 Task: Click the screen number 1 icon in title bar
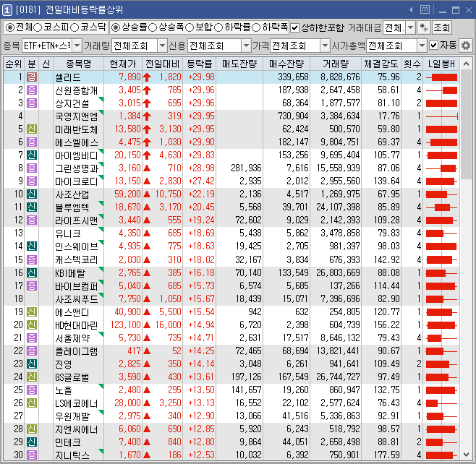(x=7, y=10)
